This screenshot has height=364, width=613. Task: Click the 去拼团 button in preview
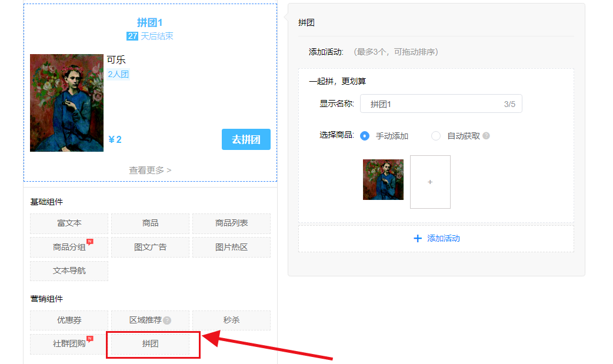[246, 139]
